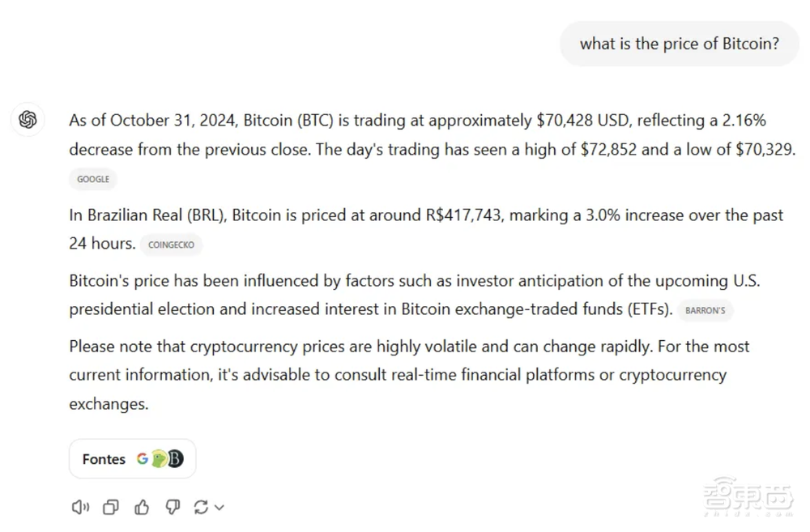810x532 pixels.
Task: Click the CoinGecko gecko icon in Fontes
Action: 159,459
